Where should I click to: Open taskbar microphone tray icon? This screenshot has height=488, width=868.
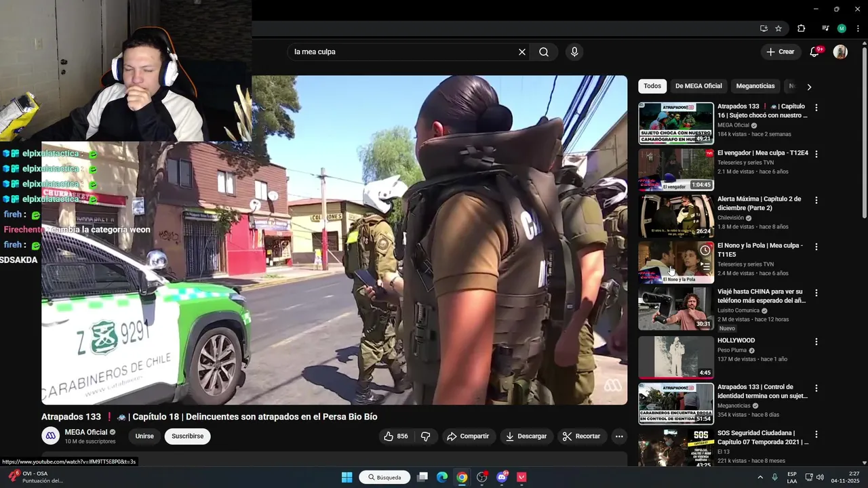coord(774,477)
